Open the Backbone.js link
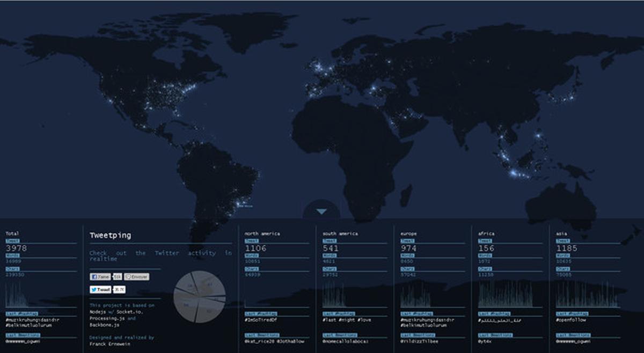The image size is (644, 353). (104, 325)
